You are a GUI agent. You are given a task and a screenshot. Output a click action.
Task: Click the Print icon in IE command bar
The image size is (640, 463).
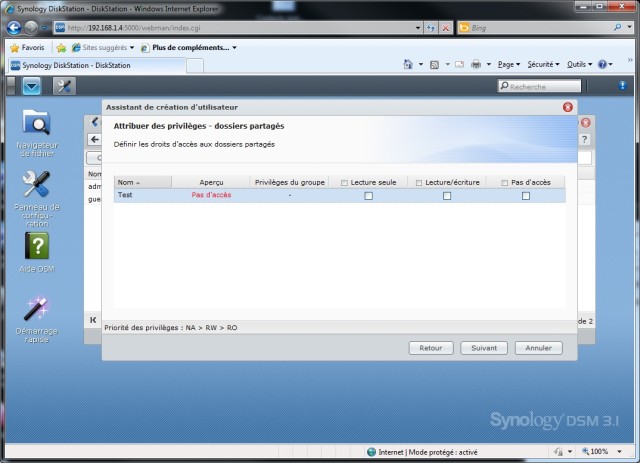[x=476, y=65]
